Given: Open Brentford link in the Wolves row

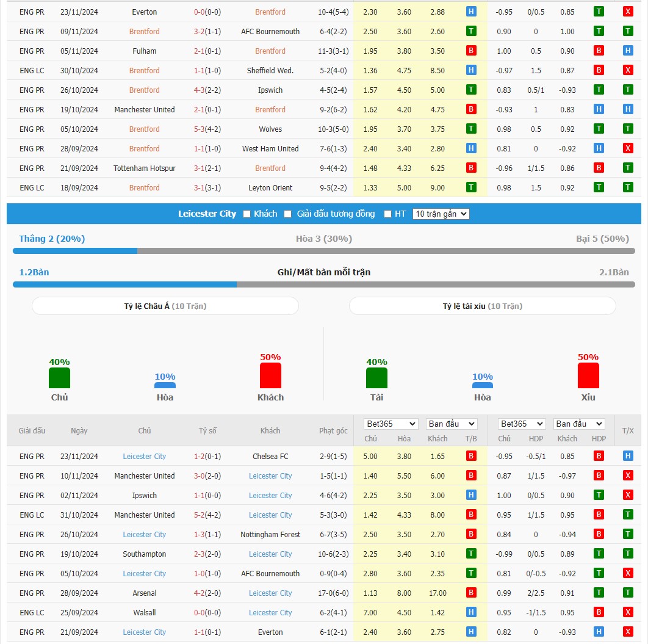Looking at the screenshot, I should tap(144, 129).
